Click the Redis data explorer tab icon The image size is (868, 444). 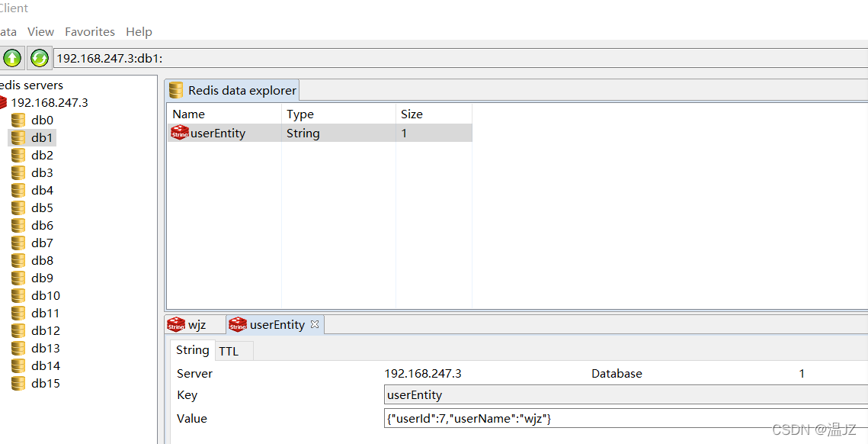176,90
